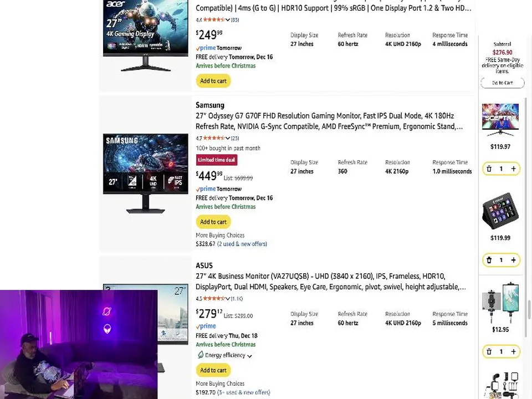
Task: Expand the Samsung rating breakdown chevron
Action: [x=228, y=139]
